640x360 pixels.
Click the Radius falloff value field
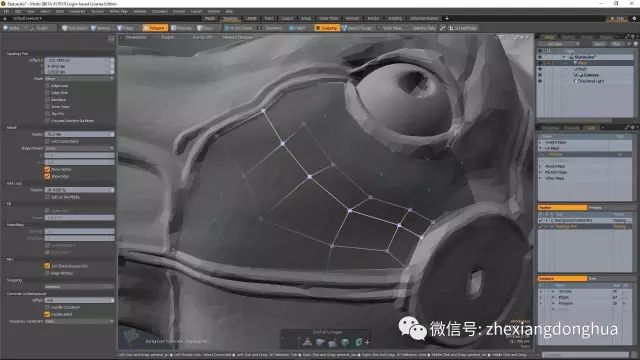point(79,134)
